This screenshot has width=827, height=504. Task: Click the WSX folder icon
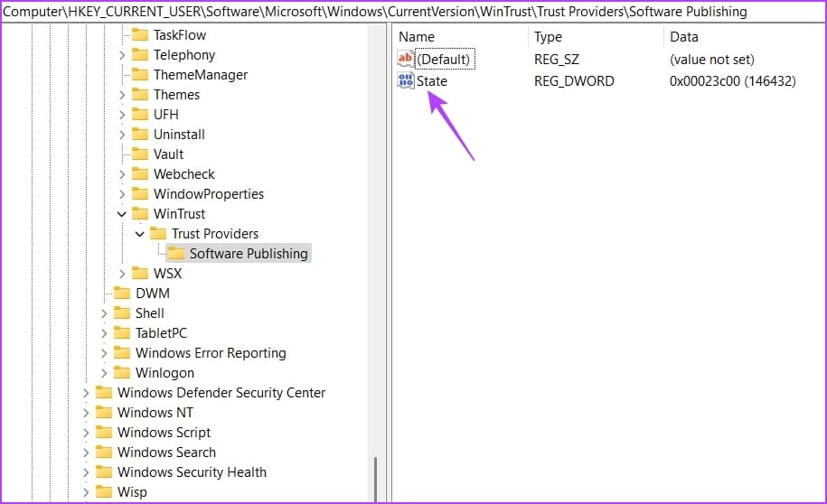(x=140, y=273)
